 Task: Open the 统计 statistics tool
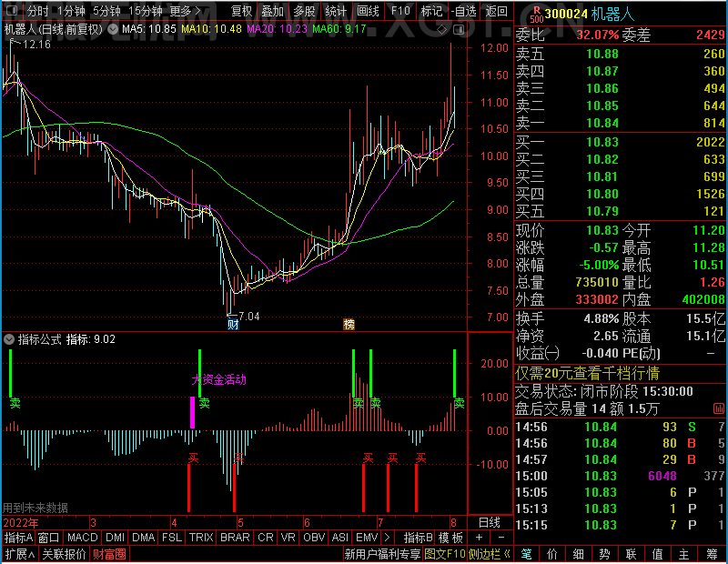click(336, 11)
